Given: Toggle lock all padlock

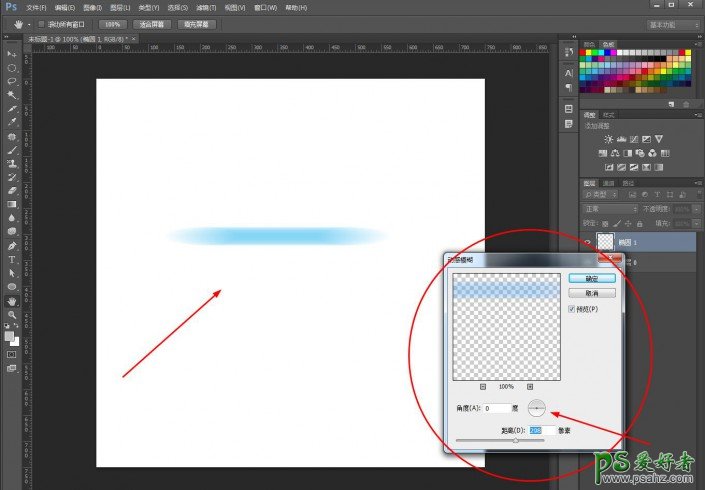Looking at the screenshot, I should [x=639, y=223].
